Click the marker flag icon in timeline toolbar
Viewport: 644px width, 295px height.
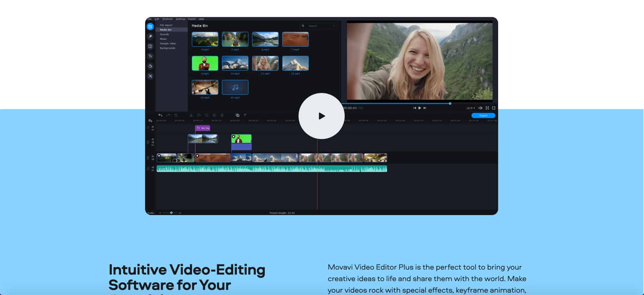[x=245, y=115]
